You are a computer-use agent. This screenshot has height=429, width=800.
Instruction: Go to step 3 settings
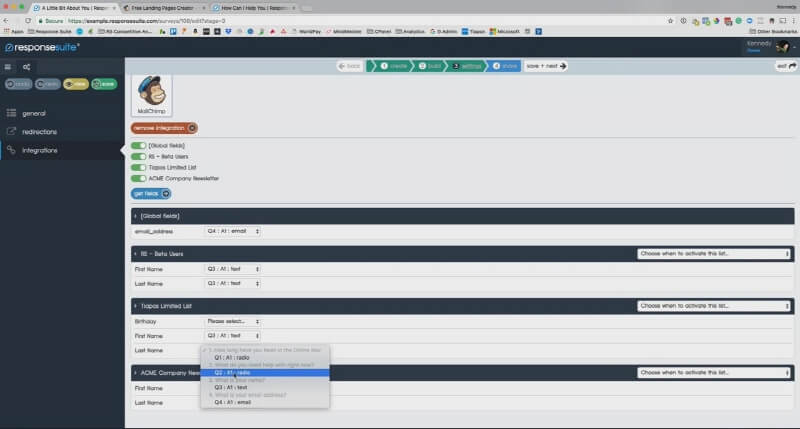click(466, 66)
